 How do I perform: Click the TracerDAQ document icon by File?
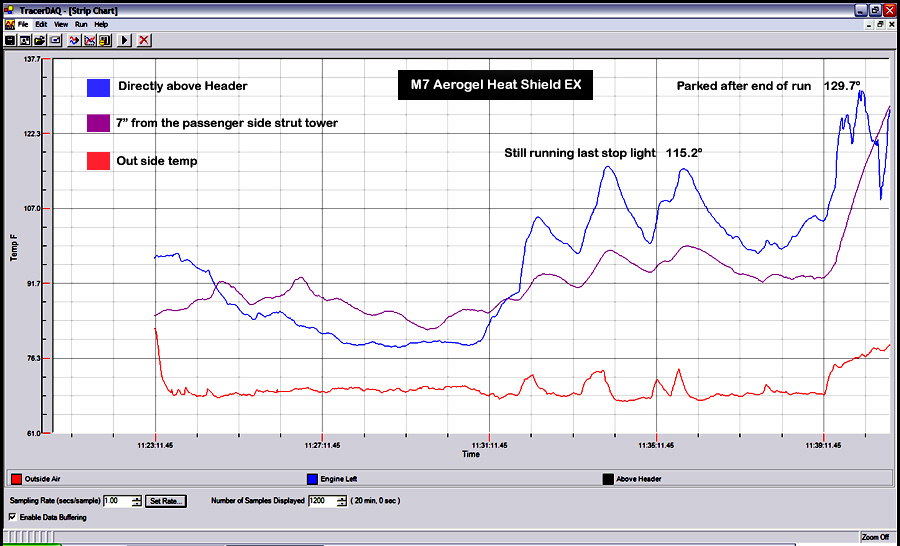[x=9, y=23]
